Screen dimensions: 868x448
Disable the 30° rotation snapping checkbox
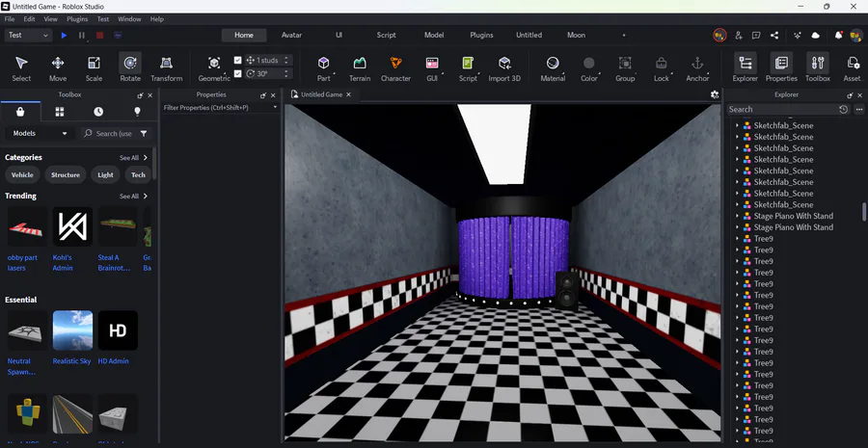(x=238, y=73)
